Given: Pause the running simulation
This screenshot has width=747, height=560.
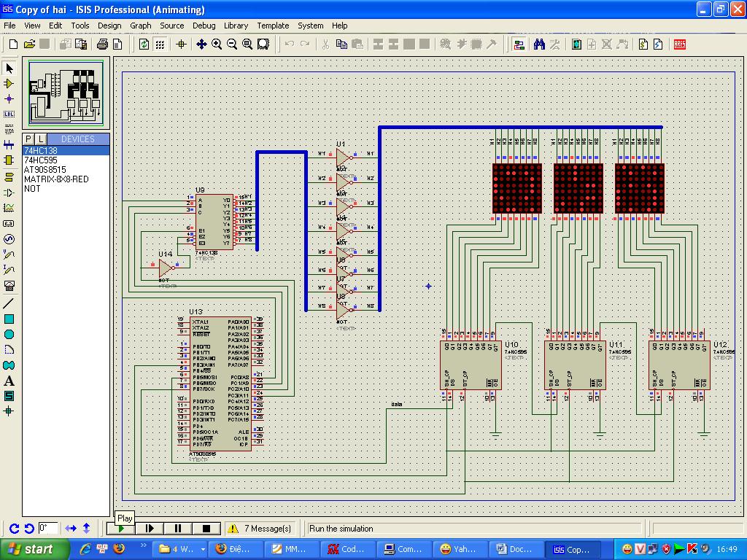Looking at the screenshot, I should click(178, 529).
